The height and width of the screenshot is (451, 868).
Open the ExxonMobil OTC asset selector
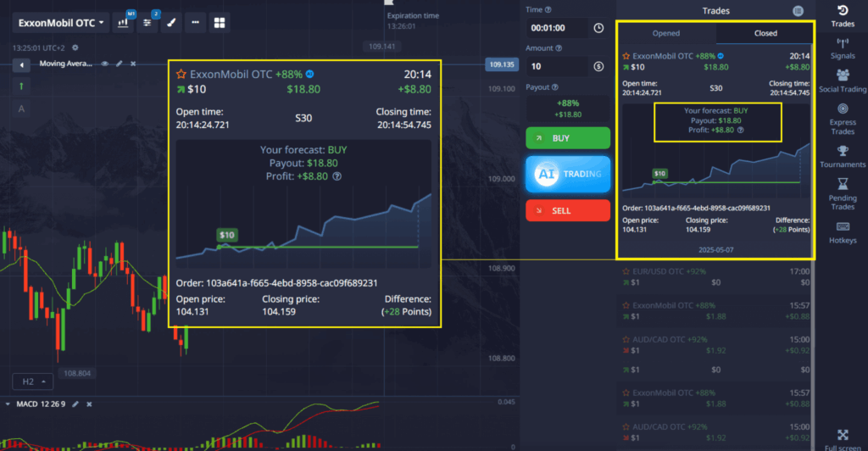[60, 23]
